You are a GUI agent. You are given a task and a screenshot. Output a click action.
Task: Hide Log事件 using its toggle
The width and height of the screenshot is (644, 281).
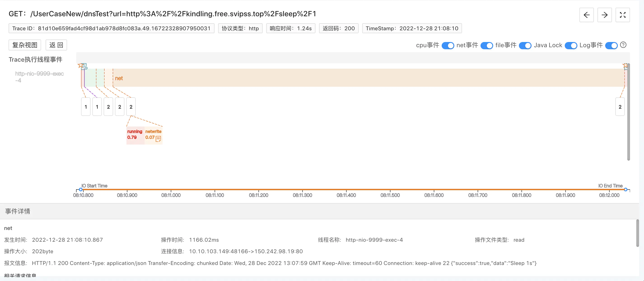611,45
